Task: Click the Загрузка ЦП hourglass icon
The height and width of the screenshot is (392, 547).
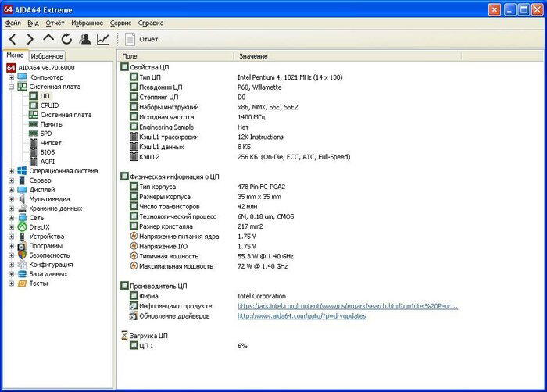Action: coord(124,336)
